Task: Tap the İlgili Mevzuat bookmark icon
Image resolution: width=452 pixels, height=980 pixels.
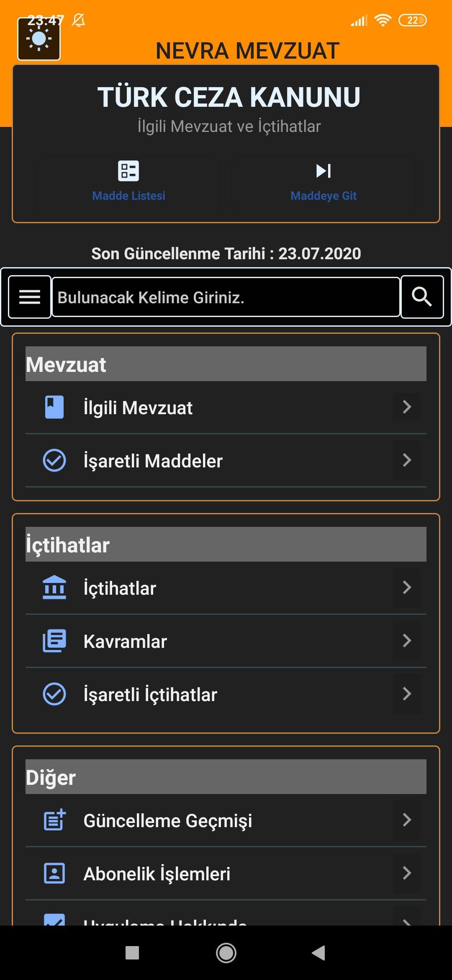Action: (54, 407)
